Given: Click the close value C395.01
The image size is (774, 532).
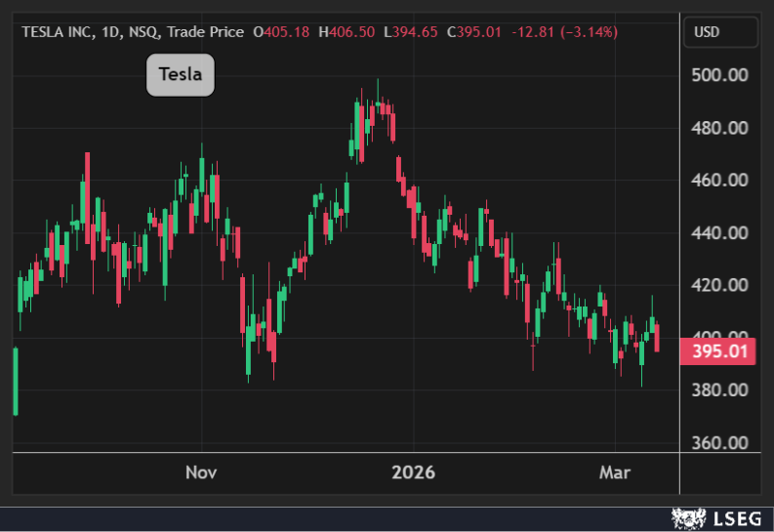Looking at the screenshot, I should coord(473,32).
